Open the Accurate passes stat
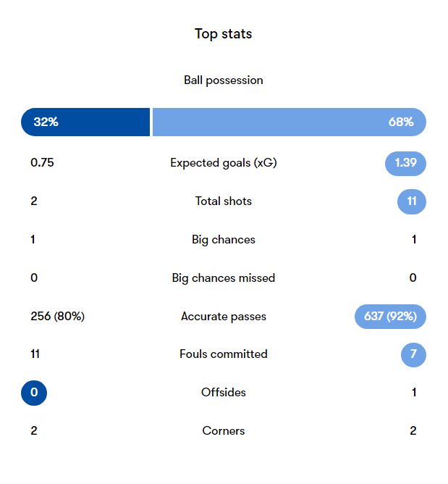The width and height of the screenshot is (448, 484). 223,317
